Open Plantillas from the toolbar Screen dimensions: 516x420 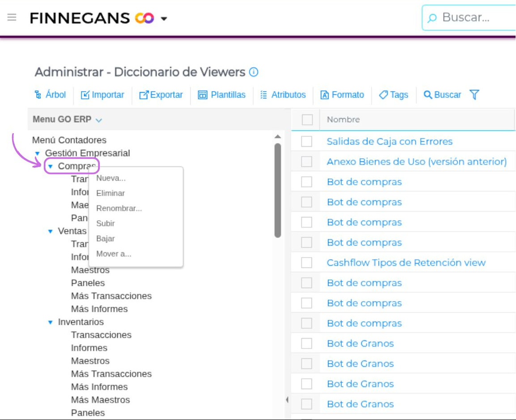coord(222,95)
